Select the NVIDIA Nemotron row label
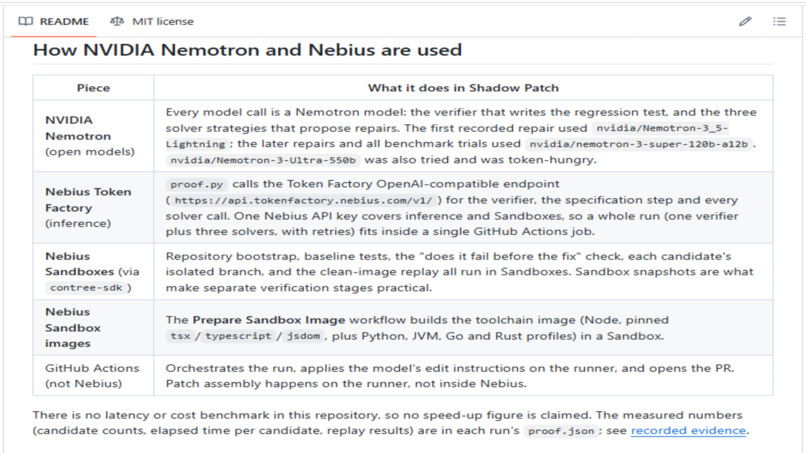This screenshot has width=806, height=453. (x=90, y=136)
